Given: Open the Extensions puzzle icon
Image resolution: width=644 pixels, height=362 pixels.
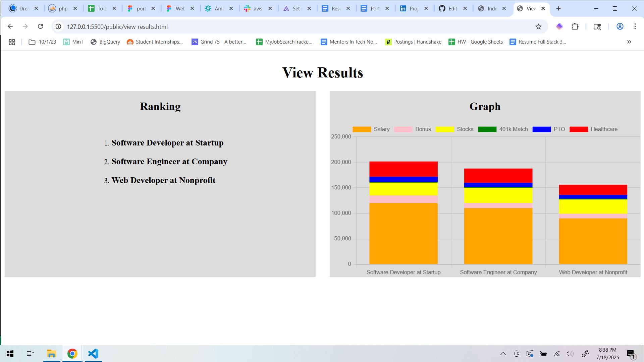Looking at the screenshot, I should (x=575, y=26).
